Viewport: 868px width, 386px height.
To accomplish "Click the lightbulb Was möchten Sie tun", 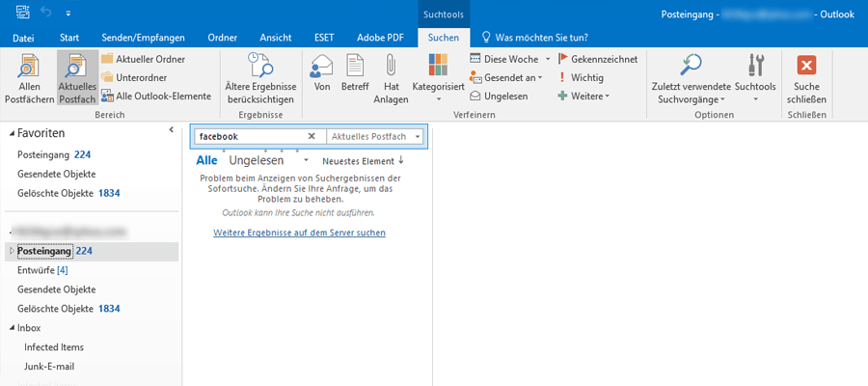I will coord(486,38).
